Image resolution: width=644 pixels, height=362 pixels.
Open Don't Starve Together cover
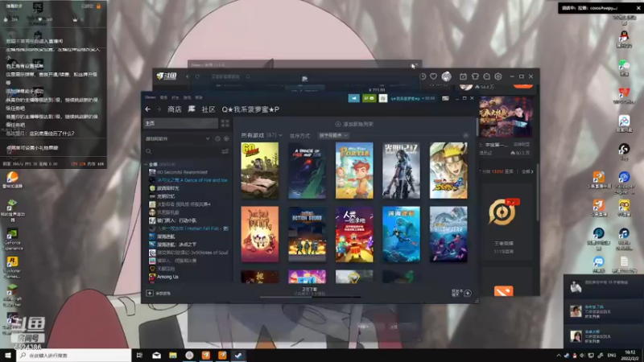259,234
